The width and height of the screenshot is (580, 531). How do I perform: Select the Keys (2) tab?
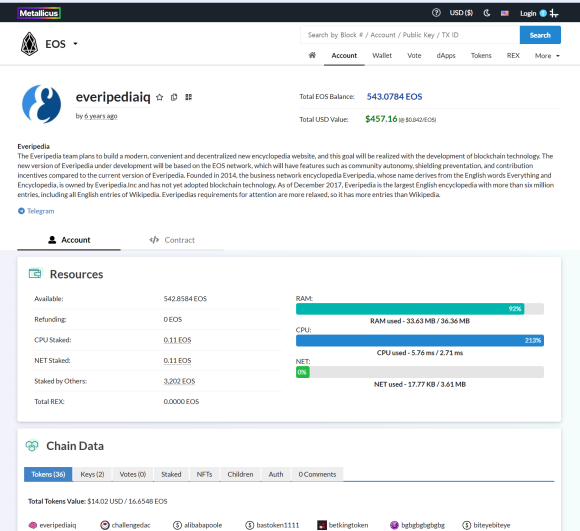(x=92, y=474)
